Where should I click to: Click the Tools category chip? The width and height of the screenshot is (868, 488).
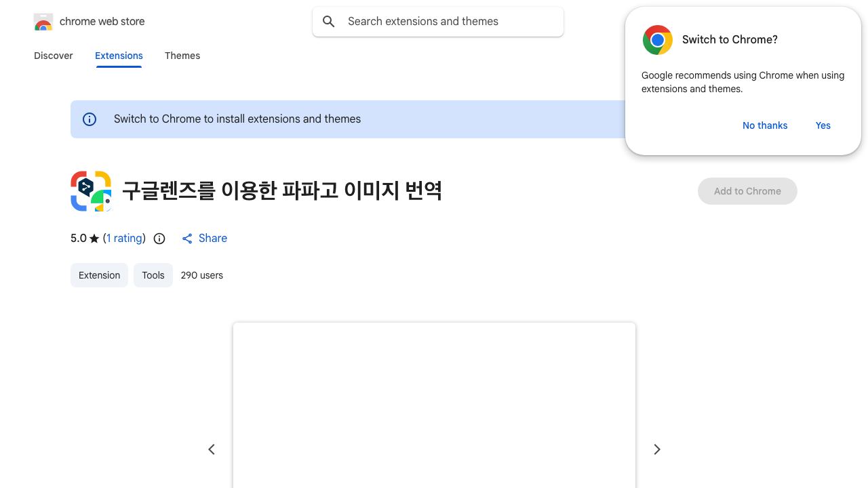coord(153,275)
